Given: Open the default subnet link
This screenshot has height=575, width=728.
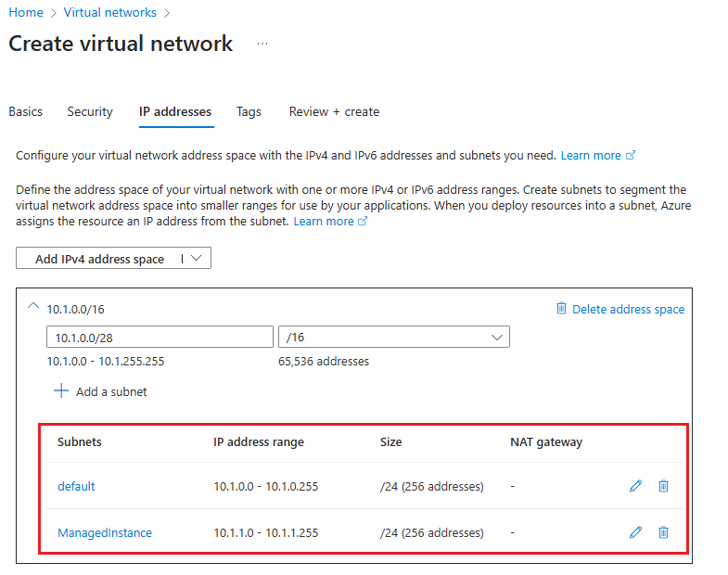Looking at the screenshot, I should [76, 486].
